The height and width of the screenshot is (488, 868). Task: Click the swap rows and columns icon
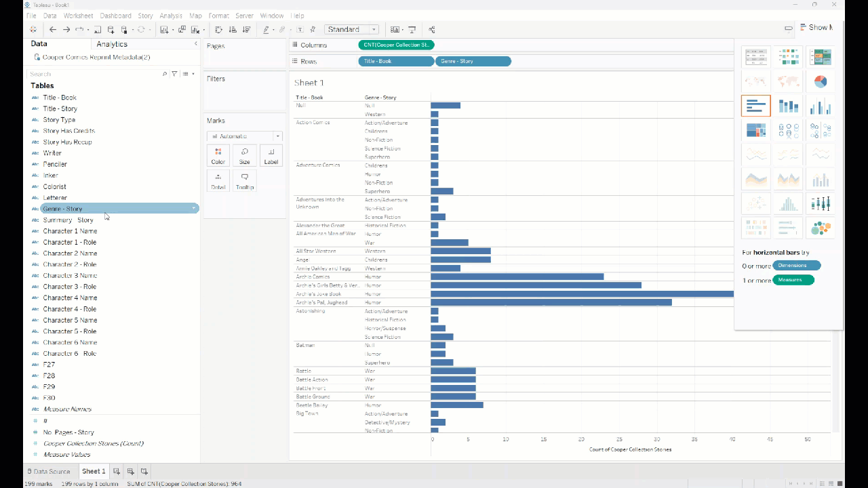pyautogui.click(x=218, y=30)
